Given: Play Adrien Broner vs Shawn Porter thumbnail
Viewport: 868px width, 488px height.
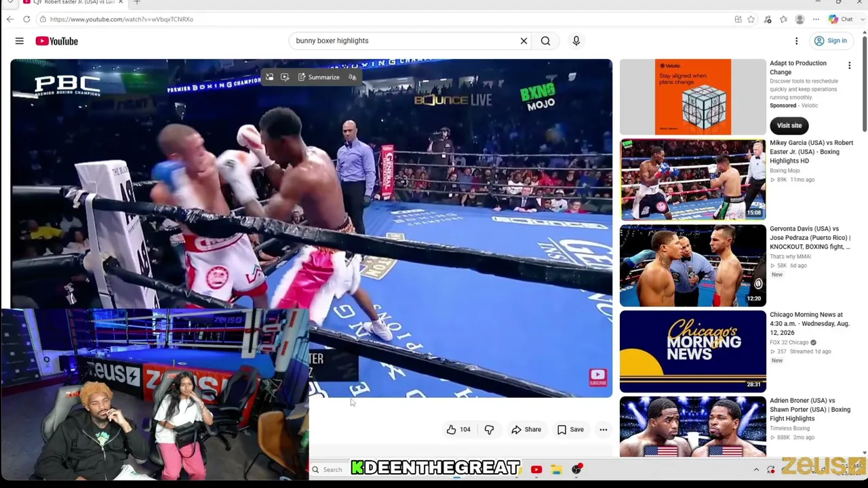Looking at the screenshot, I should click(692, 427).
